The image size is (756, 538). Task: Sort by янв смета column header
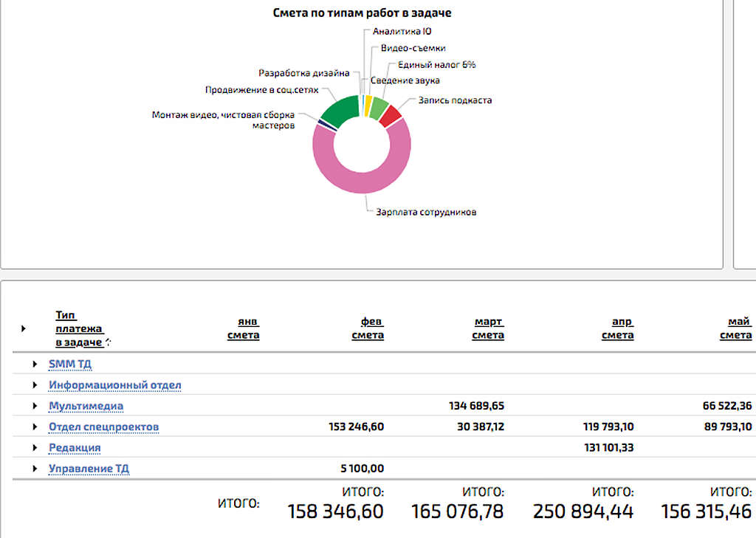coord(243,328)
